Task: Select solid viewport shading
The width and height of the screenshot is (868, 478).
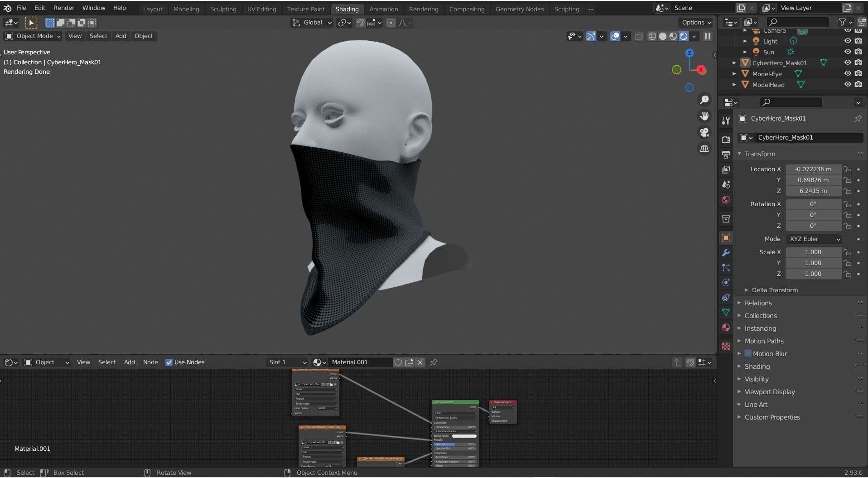Action: click(x=662, y=36)
